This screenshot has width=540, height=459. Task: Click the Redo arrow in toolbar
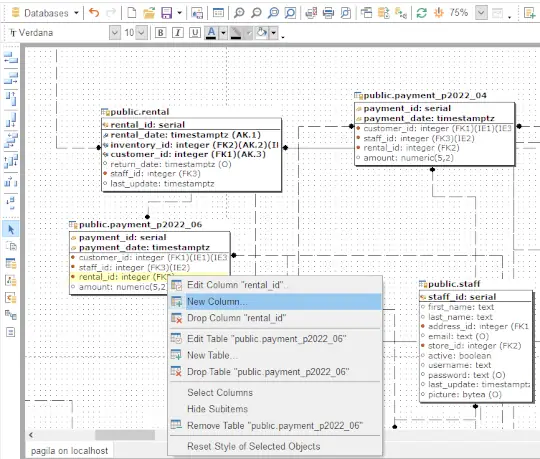point(111,13)
